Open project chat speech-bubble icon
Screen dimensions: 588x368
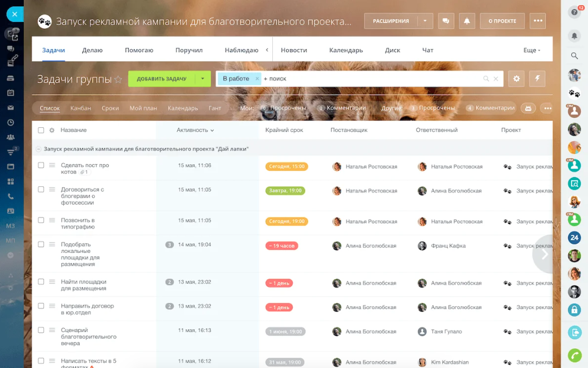[446, 21]
